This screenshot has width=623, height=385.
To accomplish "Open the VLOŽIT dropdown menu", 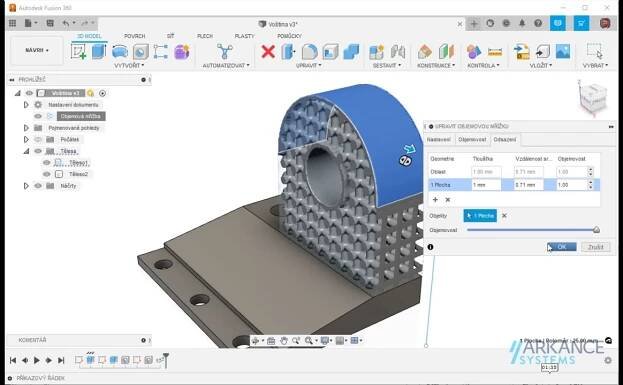I will [x=541, y=65].
